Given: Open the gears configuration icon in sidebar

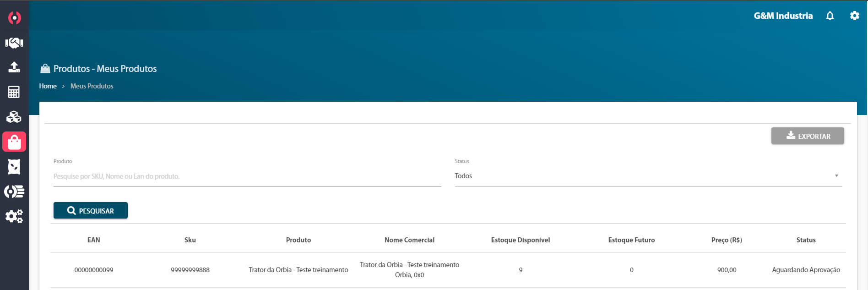Looking at the screenshot, I should tap(14, 216).
